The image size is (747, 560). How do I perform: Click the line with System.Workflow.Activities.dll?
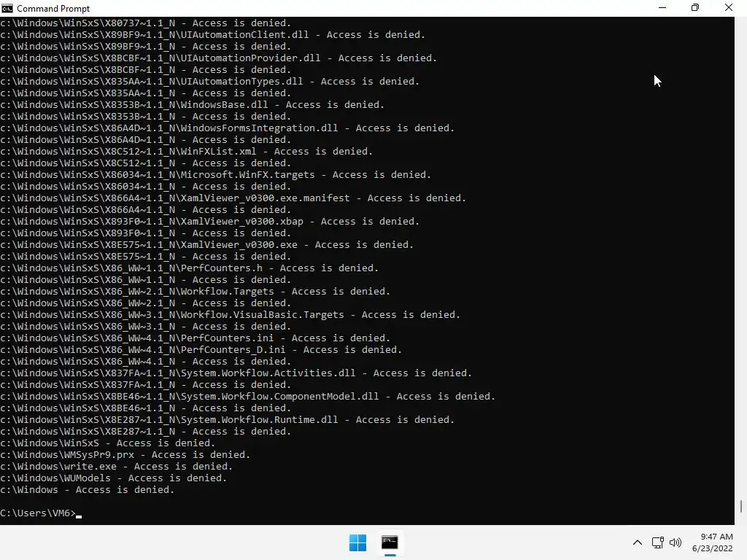pos(236,373)
